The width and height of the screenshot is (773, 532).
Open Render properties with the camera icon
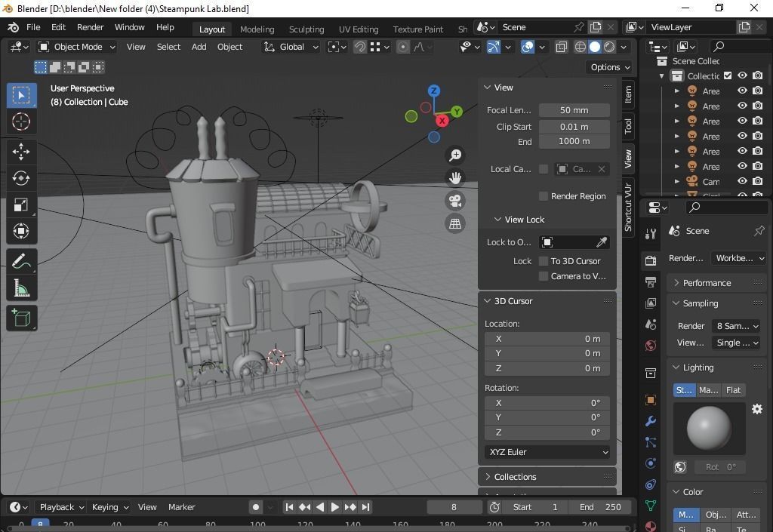click(650, 259)
